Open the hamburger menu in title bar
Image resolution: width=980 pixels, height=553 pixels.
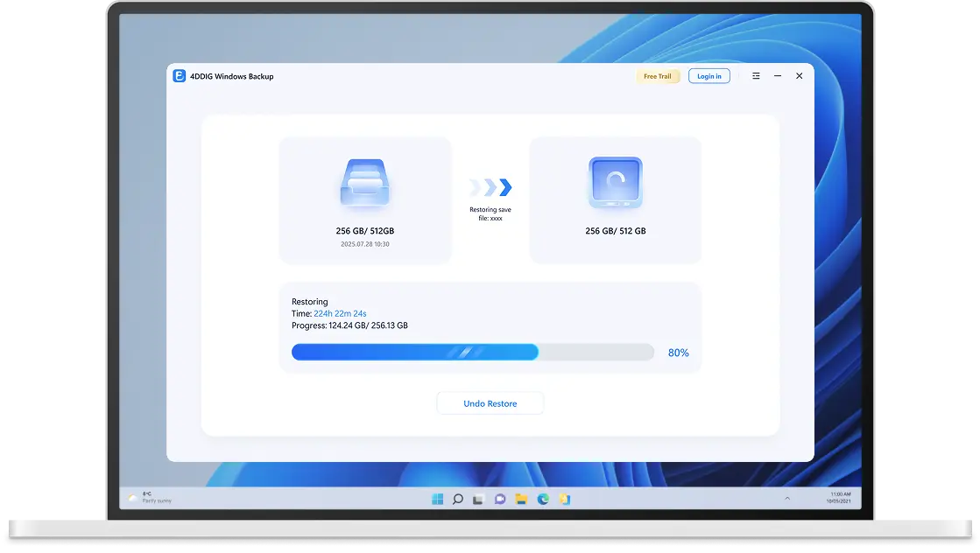756,76
